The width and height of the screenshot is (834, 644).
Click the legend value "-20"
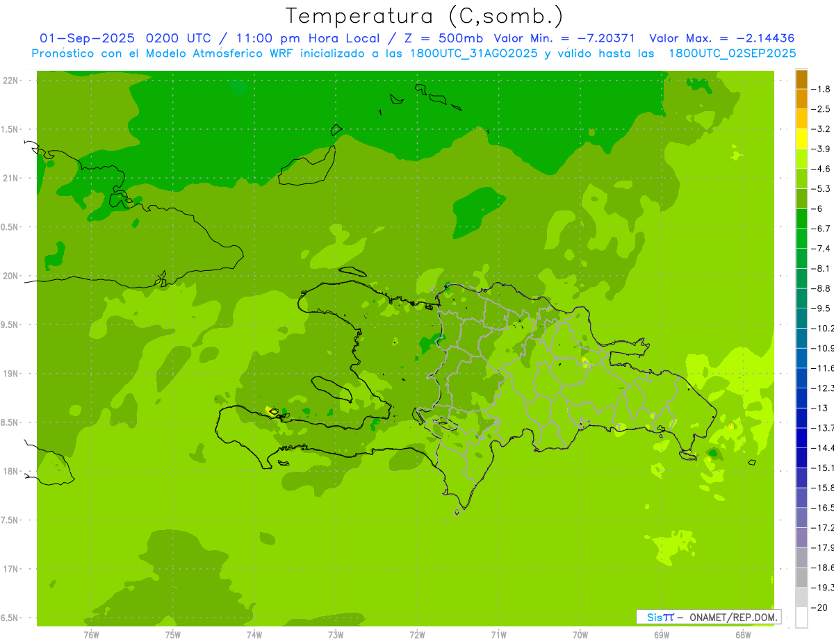pos(819,608)
